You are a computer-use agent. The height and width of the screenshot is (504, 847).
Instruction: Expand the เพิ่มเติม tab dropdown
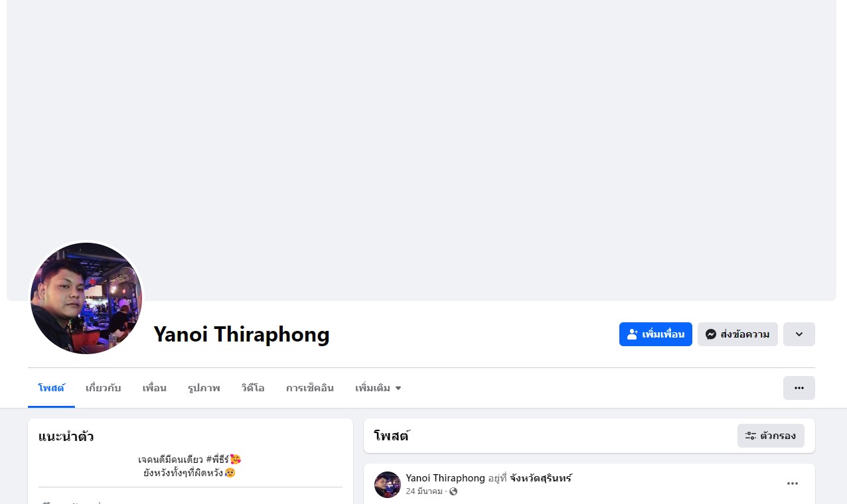coord(378,388)
